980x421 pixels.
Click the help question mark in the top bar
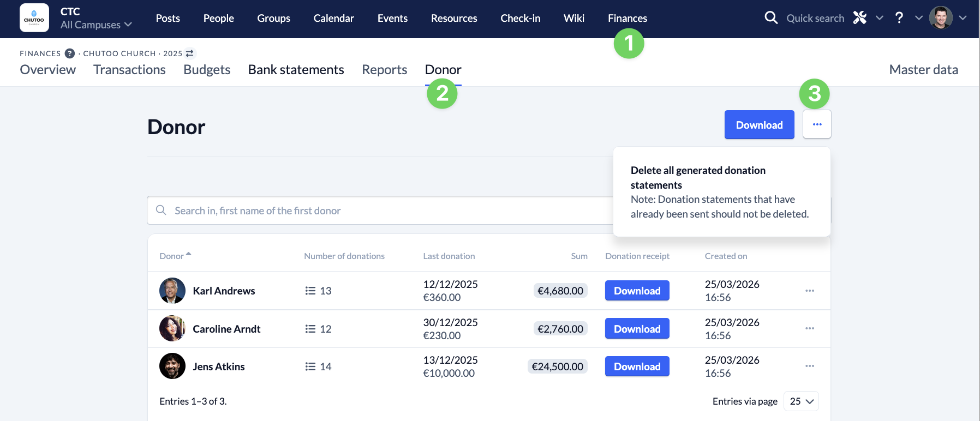tap(899, 18)
